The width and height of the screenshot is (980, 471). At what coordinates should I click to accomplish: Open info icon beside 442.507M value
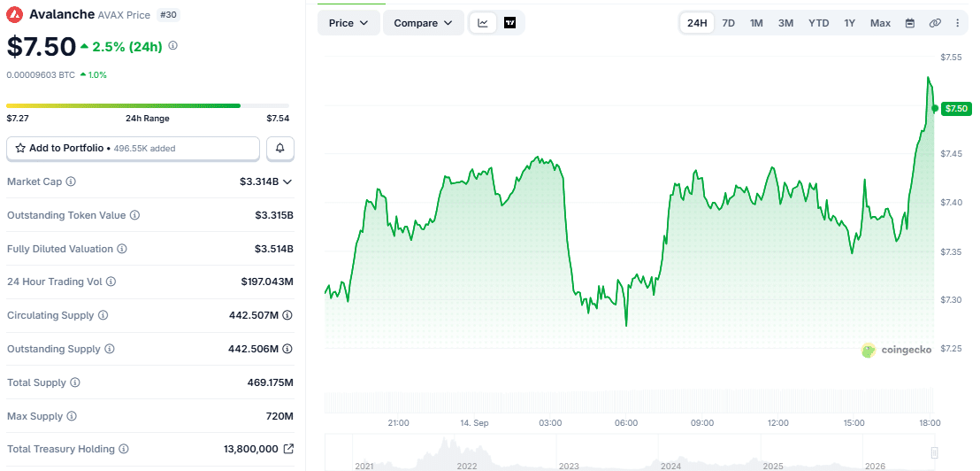pyautogui.click(x=287, y=315)
